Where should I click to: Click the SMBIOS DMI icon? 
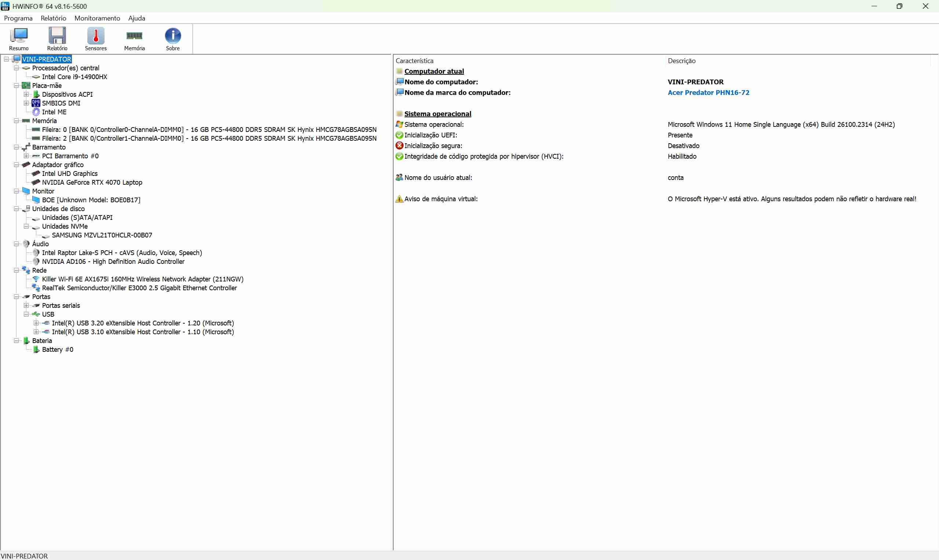tap(36, 103)
